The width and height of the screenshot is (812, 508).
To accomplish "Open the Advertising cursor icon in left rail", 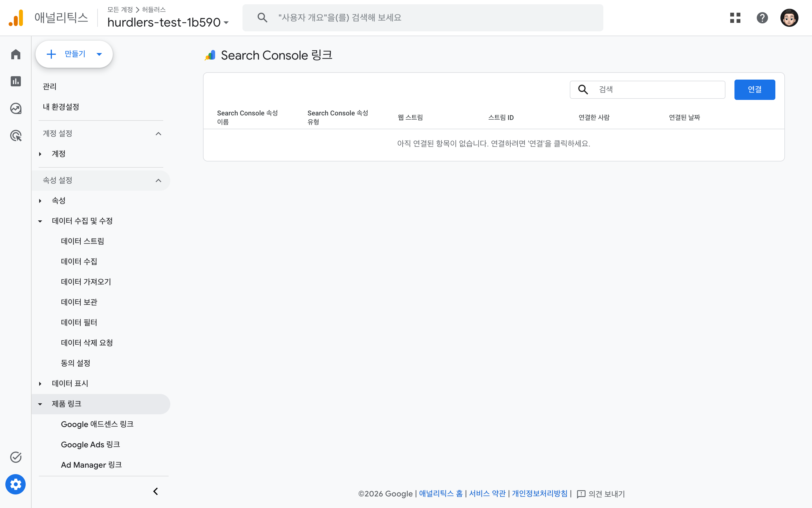I will point(16,136).
